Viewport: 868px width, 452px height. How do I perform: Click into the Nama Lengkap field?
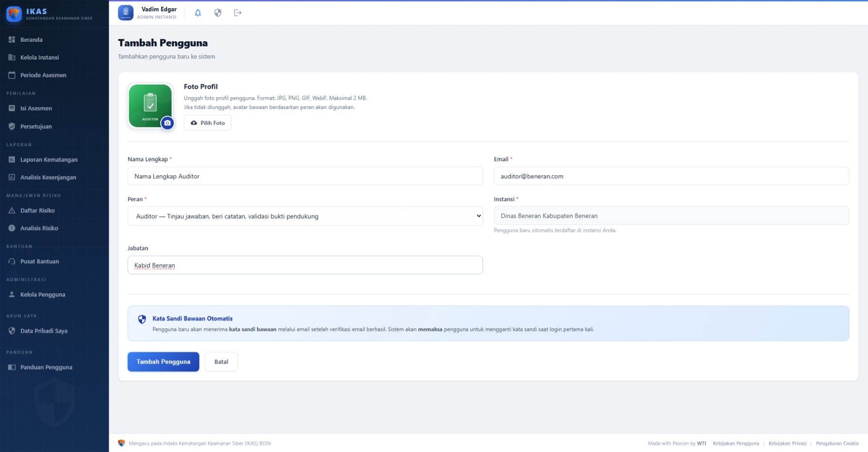(305, 176)
